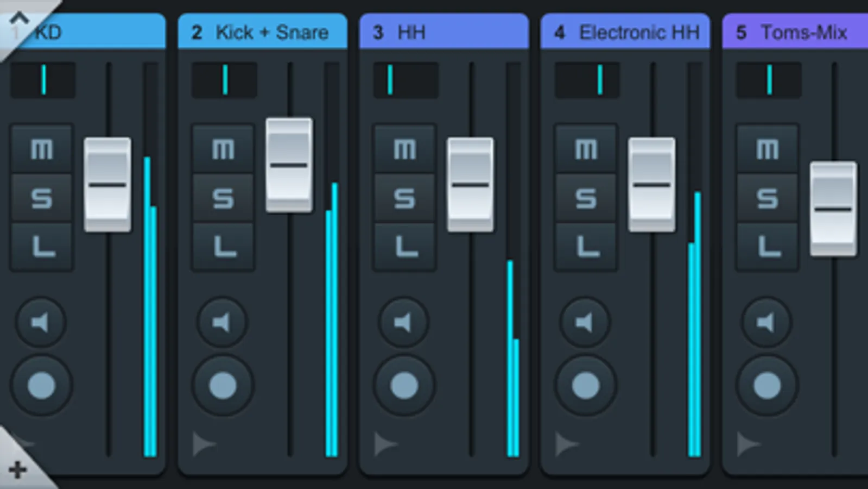
Task: Solo the KD channel
Action: click(42, 198)
